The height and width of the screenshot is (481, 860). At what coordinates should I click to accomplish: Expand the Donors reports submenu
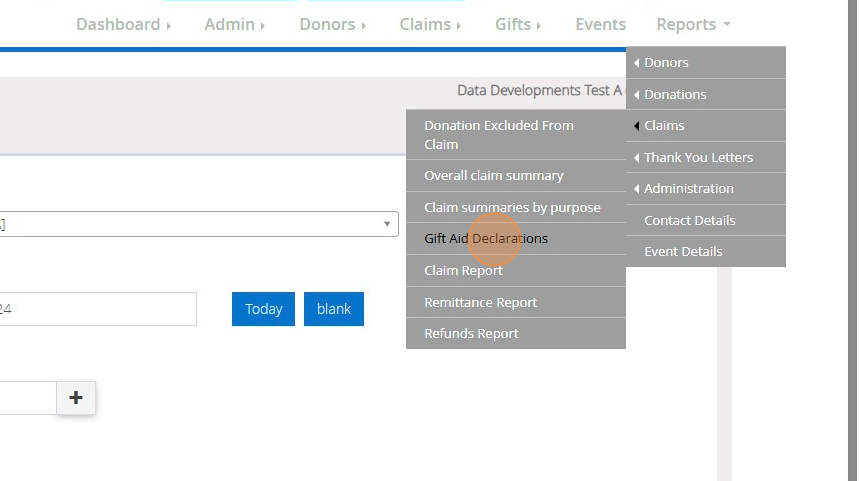coord(705,62)
